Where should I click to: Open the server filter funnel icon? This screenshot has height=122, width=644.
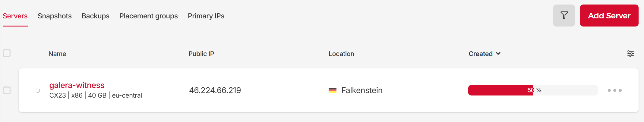coord(564,15)
